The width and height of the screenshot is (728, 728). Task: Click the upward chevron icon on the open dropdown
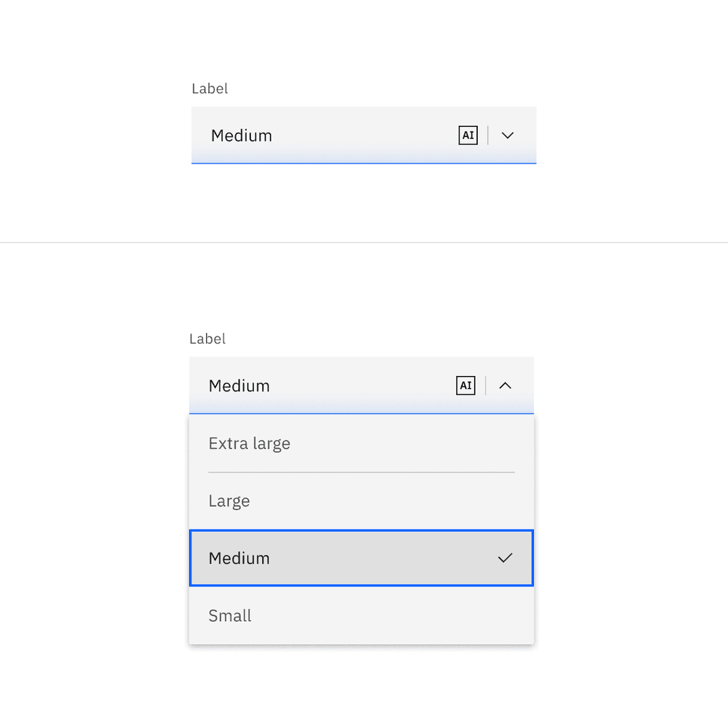tap(505, 385)
